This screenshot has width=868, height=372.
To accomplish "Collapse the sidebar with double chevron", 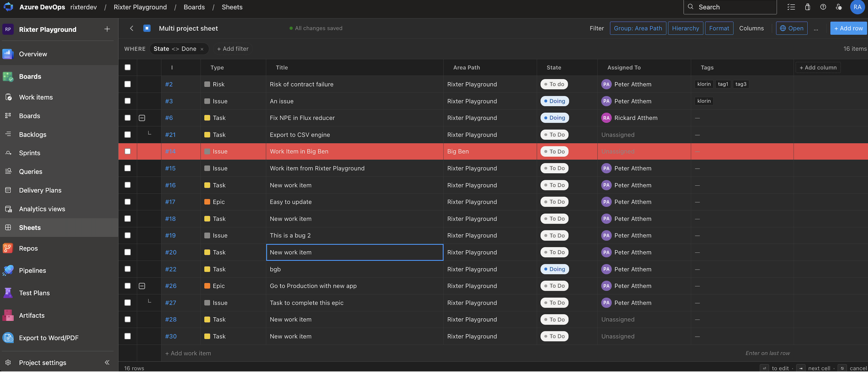I will (x=107, y=363).
